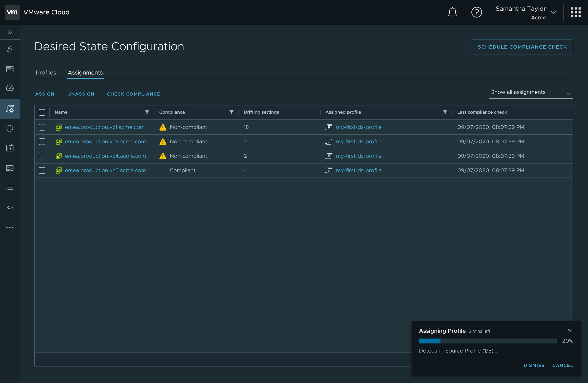Check the box for emea.production.vc5.acme.com

(42, 170)
